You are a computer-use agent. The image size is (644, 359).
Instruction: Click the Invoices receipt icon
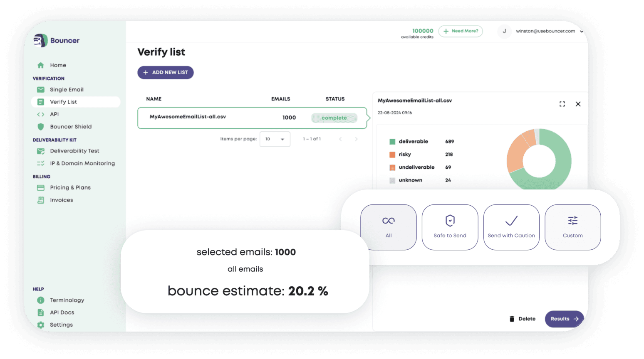click(40, 200)
